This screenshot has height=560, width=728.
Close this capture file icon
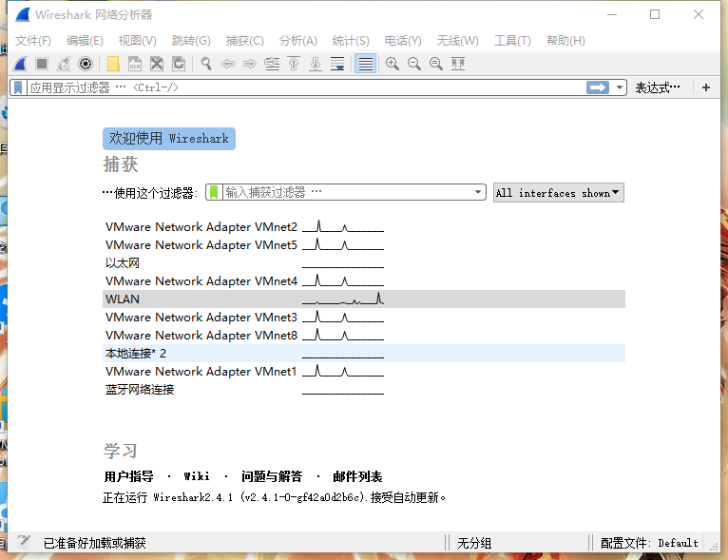157,64
